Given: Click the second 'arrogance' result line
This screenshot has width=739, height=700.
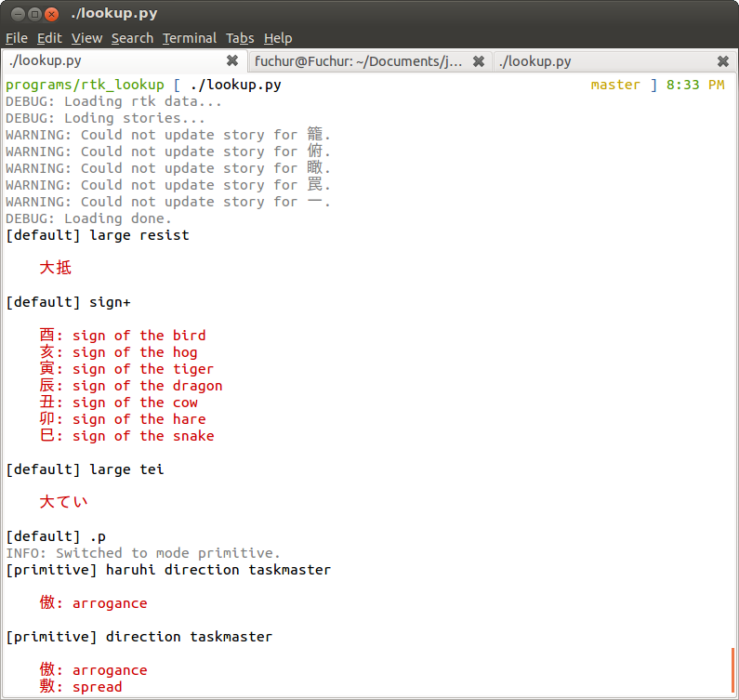Looking at the screenshot, I should [93, 670].
